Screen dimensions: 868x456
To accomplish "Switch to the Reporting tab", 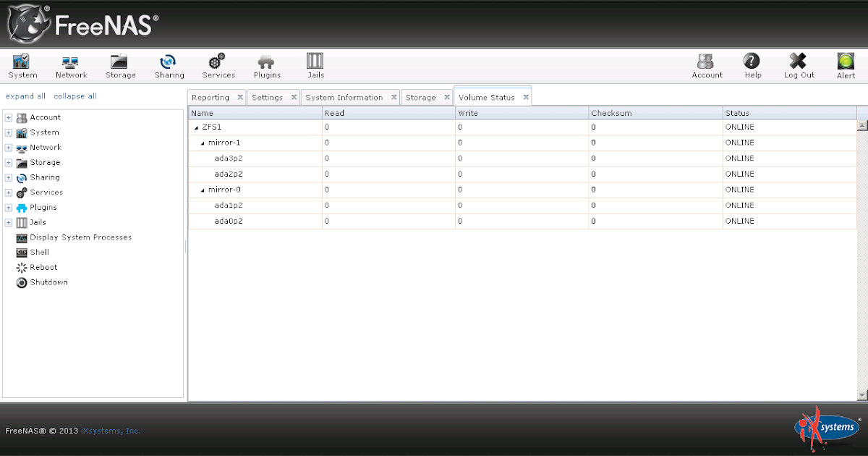I will 211,96.
